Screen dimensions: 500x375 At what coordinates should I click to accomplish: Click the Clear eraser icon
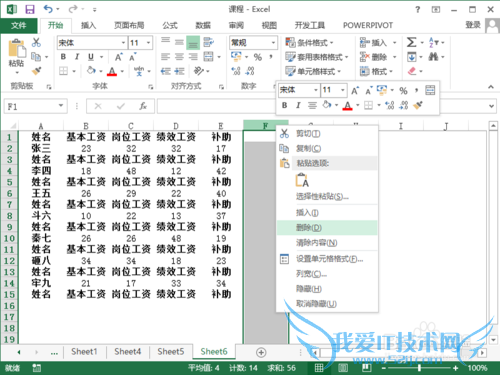tap(412, 71)
